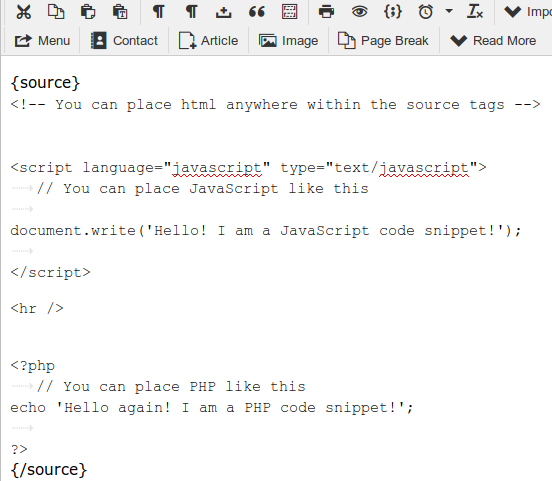Click the </script> closing tag line
This screenshot has height=481, width=552.
coord(50,273)
